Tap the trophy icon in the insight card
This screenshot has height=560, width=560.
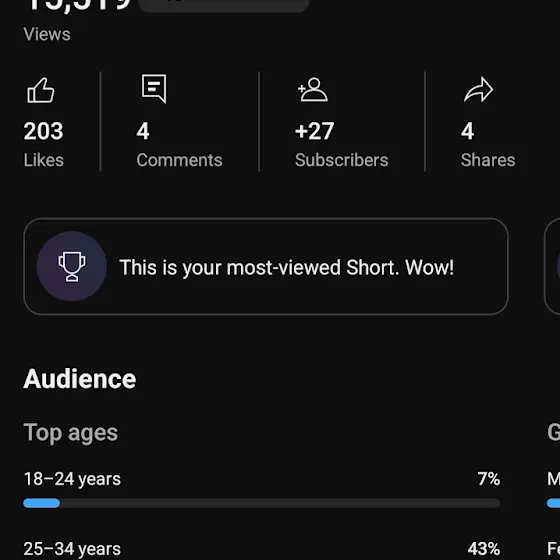tap(72, 266)
